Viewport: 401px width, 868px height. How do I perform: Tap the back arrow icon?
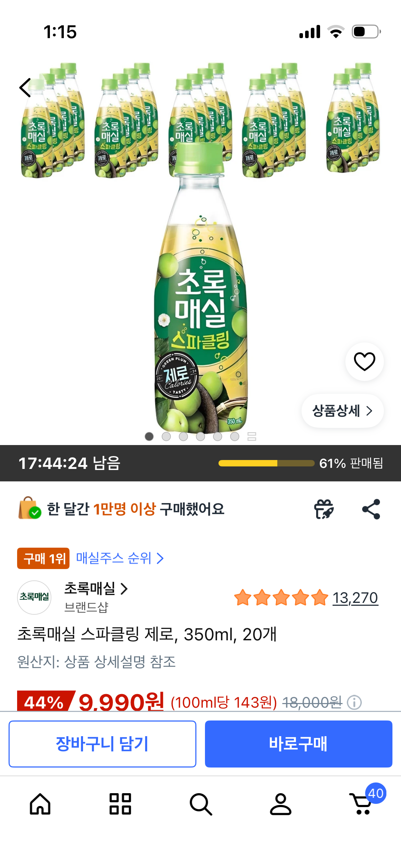(25, 88)
